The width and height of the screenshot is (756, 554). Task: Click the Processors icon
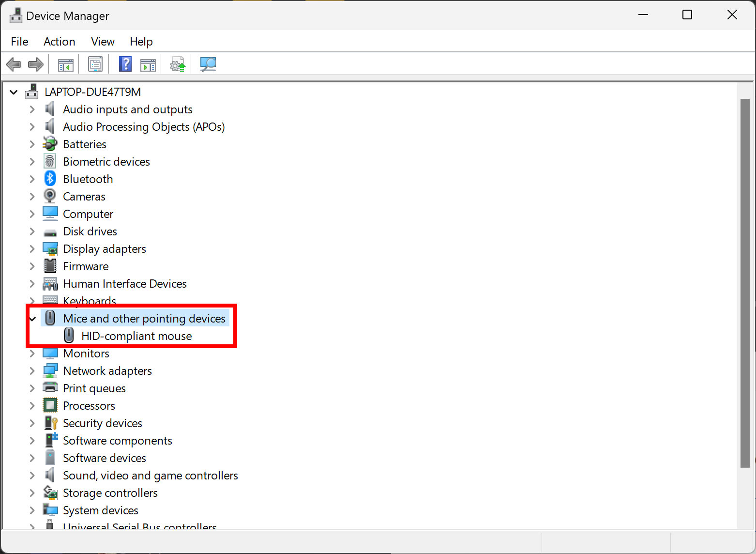click(50, 405)
